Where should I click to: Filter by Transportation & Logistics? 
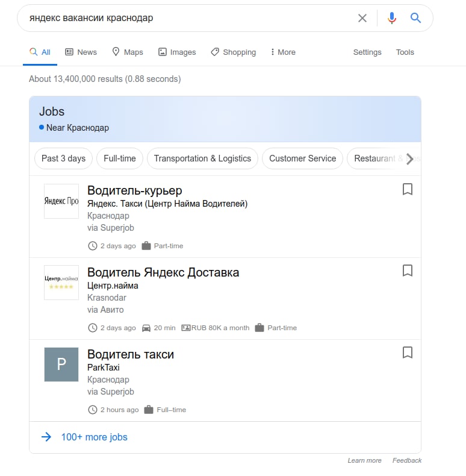pyautogui.click(x=202, y=158)
